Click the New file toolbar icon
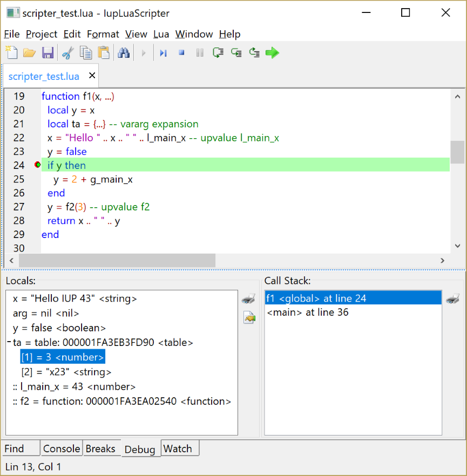467x476 pixels. point(11,52)
